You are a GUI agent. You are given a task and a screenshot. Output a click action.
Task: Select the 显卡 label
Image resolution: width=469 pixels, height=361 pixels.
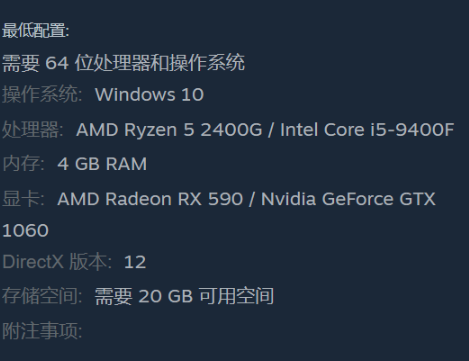[x=23, y=199]
